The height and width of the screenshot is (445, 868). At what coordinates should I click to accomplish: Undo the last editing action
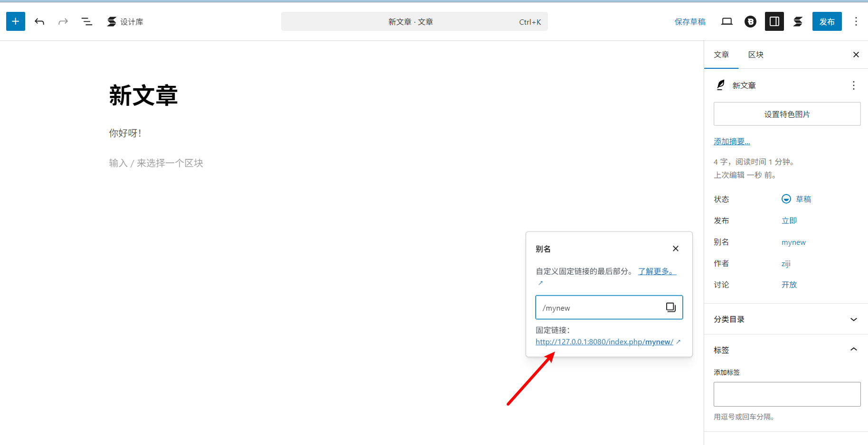coord(39,21)
